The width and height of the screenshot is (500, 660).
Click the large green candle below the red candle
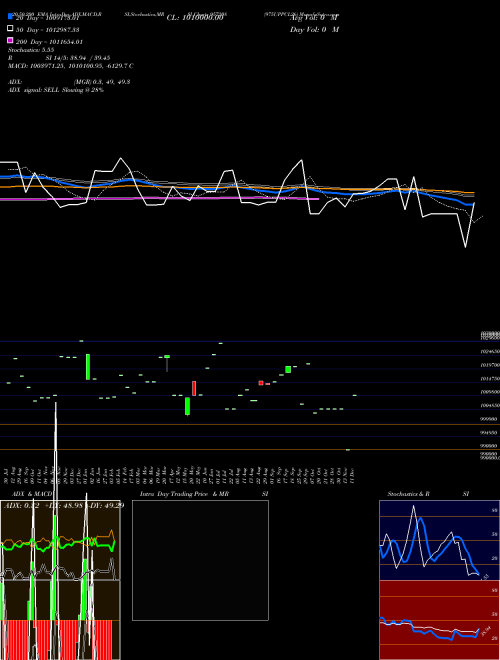click(x=187, y=406)
